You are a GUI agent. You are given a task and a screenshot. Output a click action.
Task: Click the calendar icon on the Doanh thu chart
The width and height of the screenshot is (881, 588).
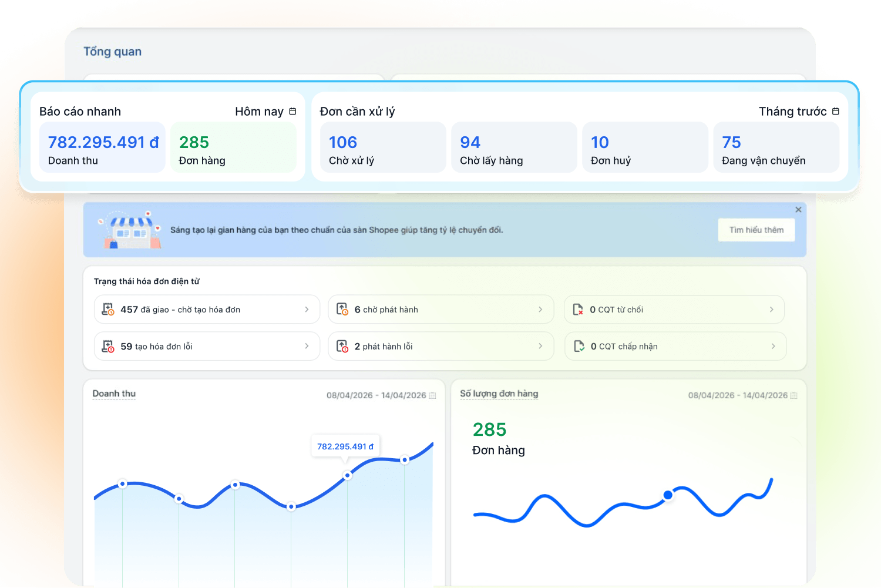tap(432, 395)
